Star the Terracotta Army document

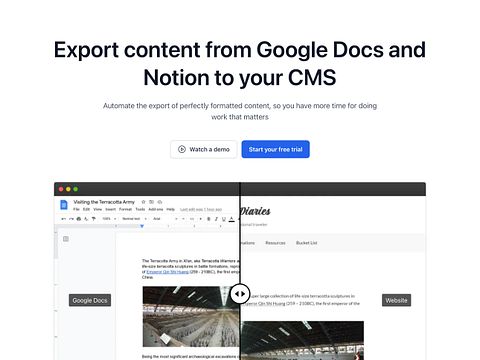point(143,202)
